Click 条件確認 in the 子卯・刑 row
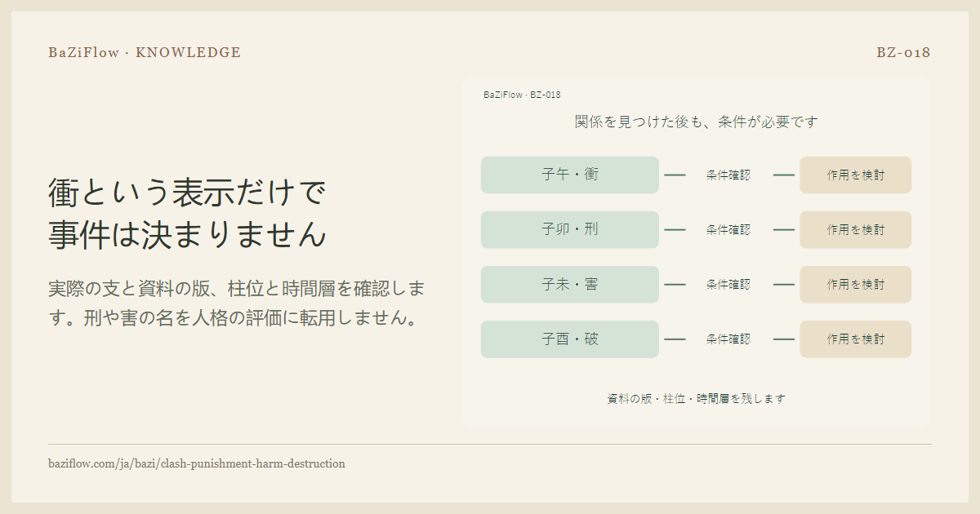Image resolution: width=980 pixels, height=514 pixels. (x=728, y=229)
